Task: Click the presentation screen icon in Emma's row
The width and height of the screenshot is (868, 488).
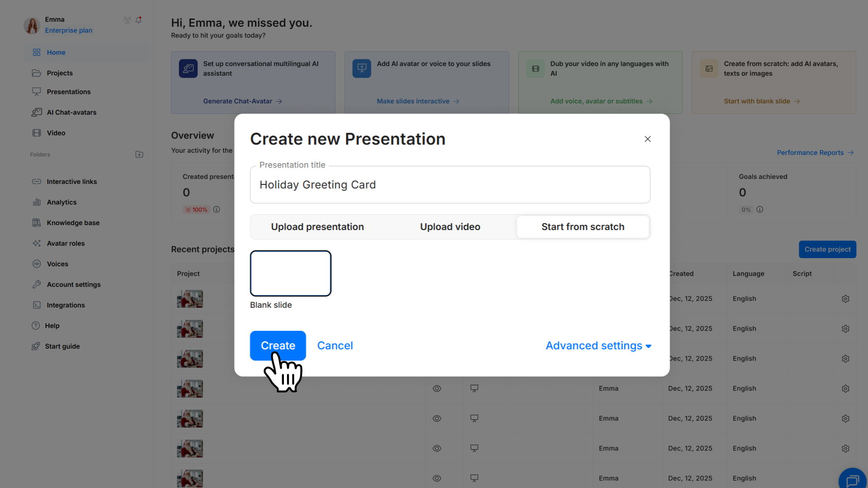Action: coord(474,389)
